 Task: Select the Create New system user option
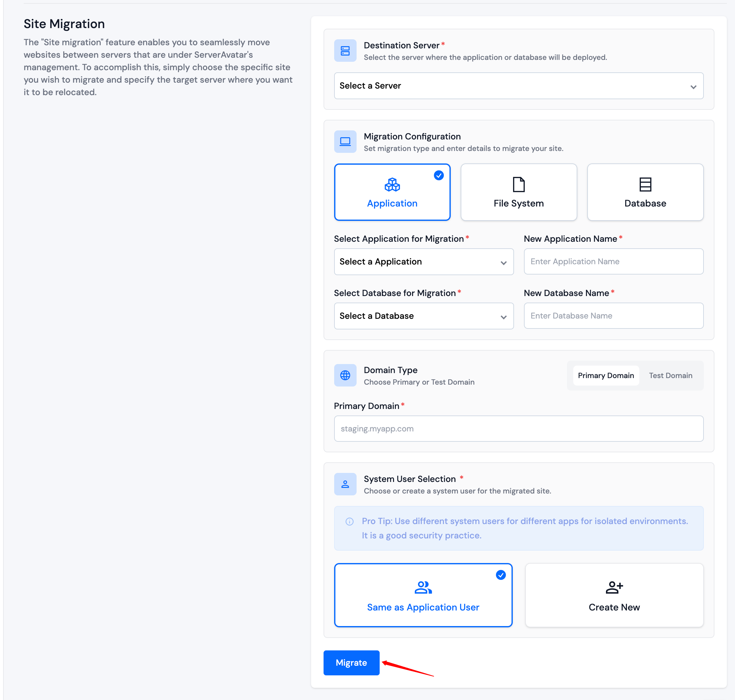614,595
